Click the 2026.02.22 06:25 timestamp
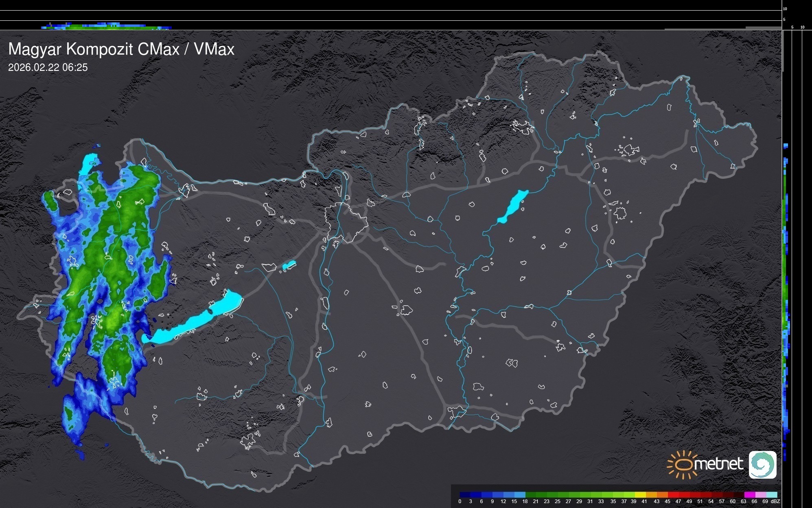The image size is (812, 508). (48, 68)
